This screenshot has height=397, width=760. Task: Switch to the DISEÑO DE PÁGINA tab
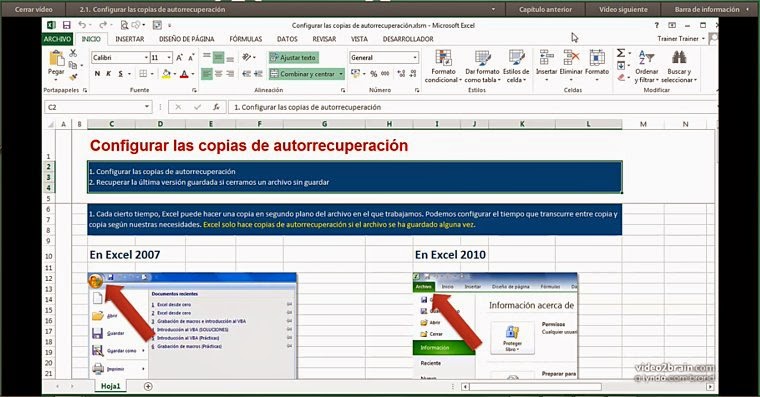click(x=187, y=39)
